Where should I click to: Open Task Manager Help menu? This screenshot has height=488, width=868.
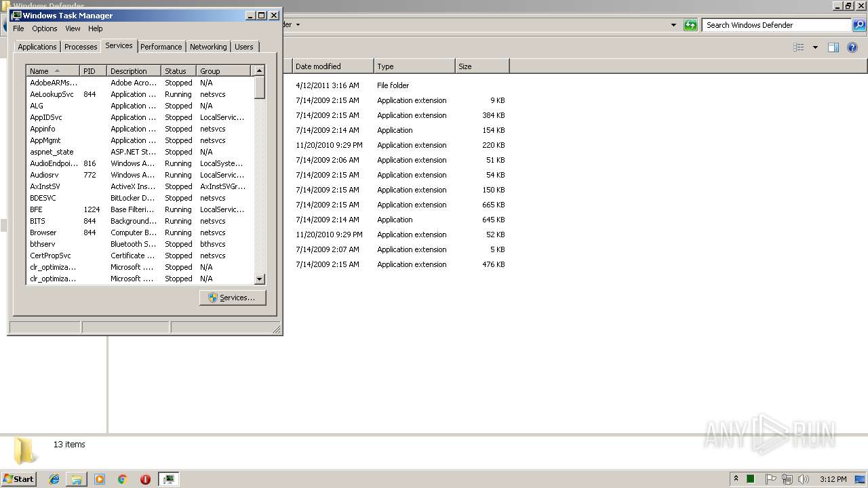96,28
